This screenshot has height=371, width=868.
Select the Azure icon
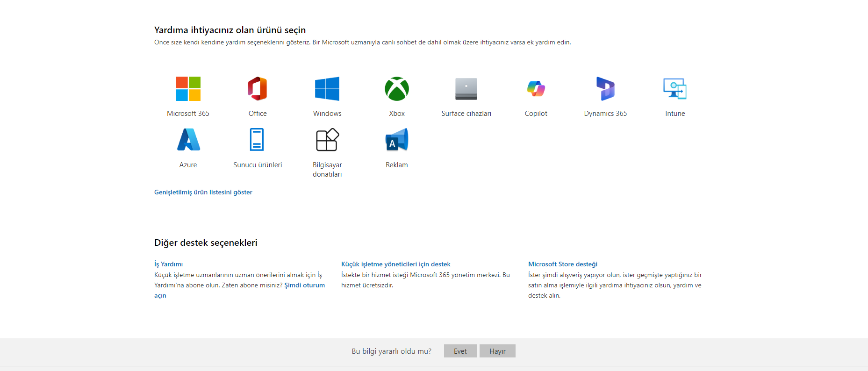tap(188, 140)
